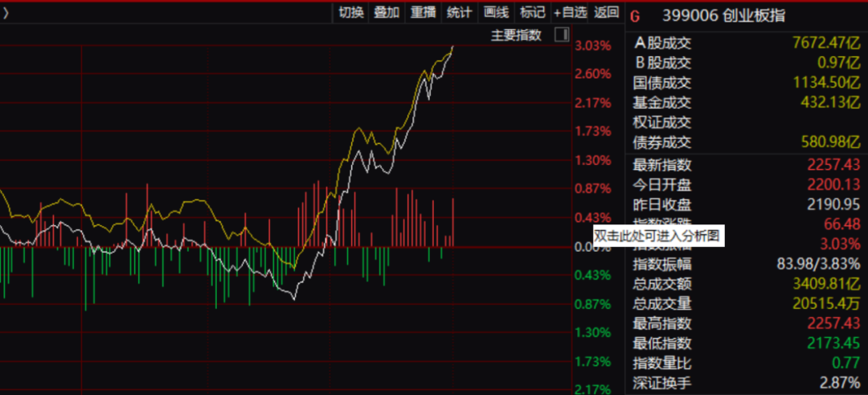Image resolution: width=868 pixels, height=395 pixels.
Task: Select 国债成交 value 1134.50亿
Action: (827, 83)
